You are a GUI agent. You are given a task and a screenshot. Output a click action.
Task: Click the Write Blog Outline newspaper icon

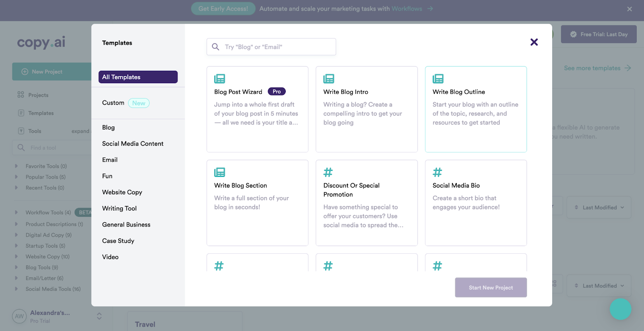pyautogui.click(x=438, y=78)
